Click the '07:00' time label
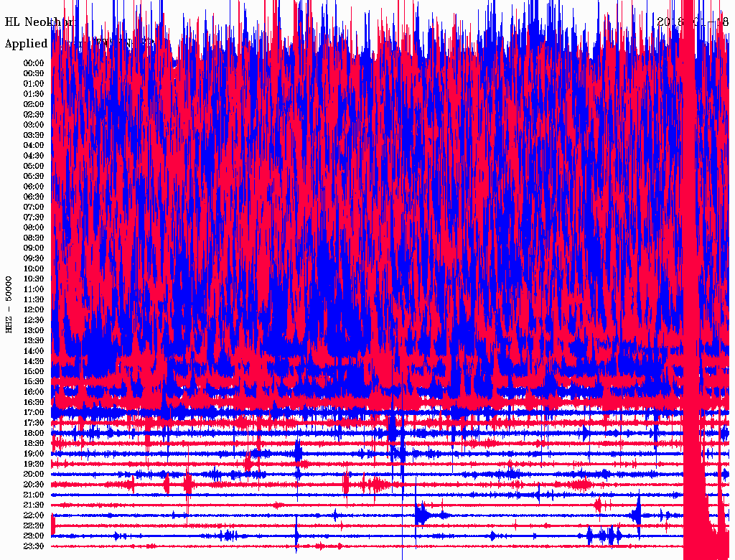 pyautogui.click(x=34, y=207)
